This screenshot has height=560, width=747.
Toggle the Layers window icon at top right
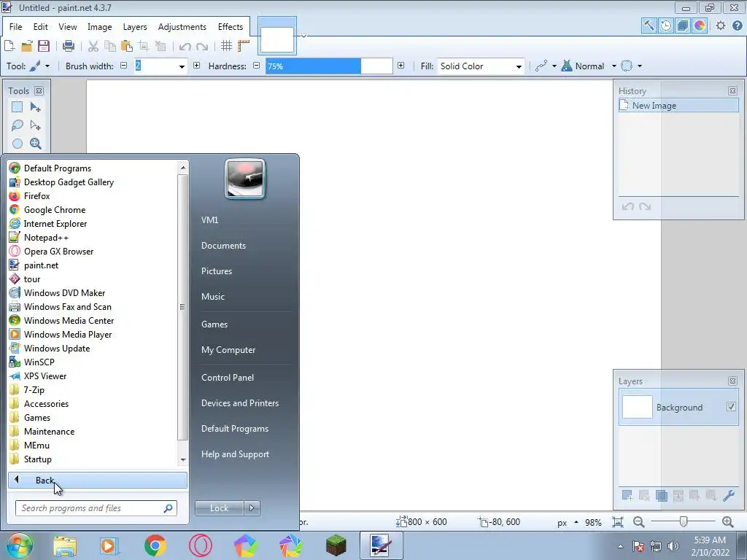point(683,26)
